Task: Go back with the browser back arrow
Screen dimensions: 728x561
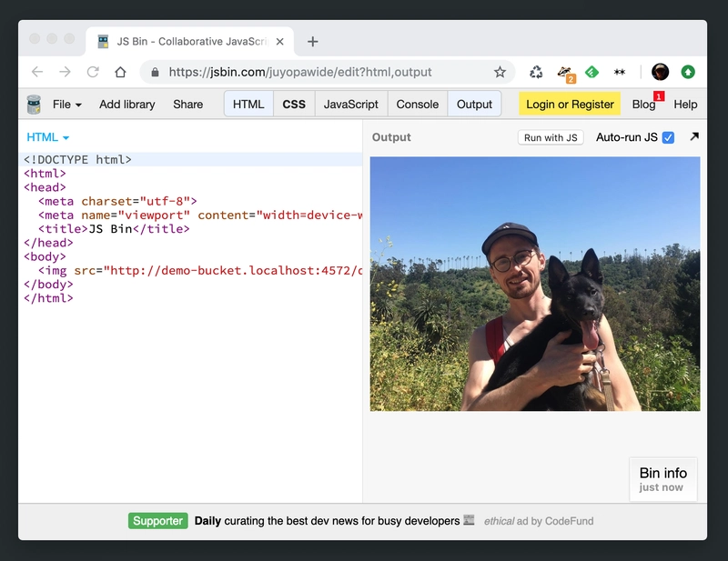Action: pyautogui.click(x=37, y=72)
